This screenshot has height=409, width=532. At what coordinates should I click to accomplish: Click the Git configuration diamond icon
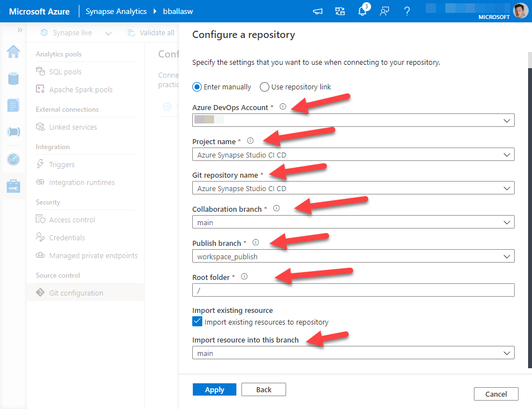(40, 292)
